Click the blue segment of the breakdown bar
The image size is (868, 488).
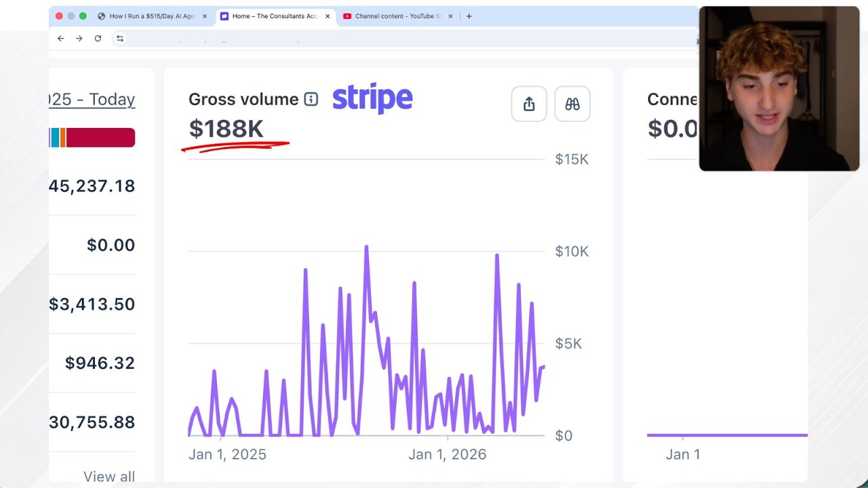coord(54,138)
